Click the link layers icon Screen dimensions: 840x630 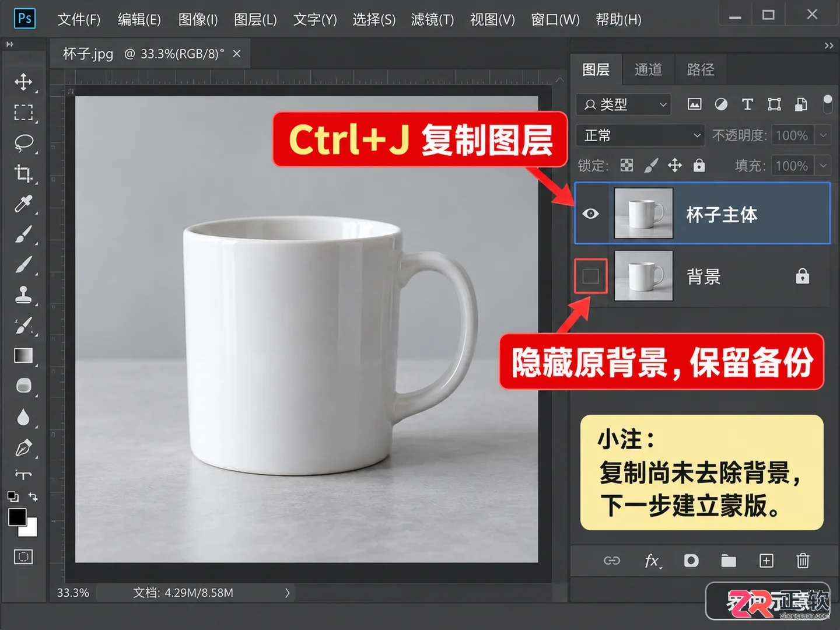[611, 561]
